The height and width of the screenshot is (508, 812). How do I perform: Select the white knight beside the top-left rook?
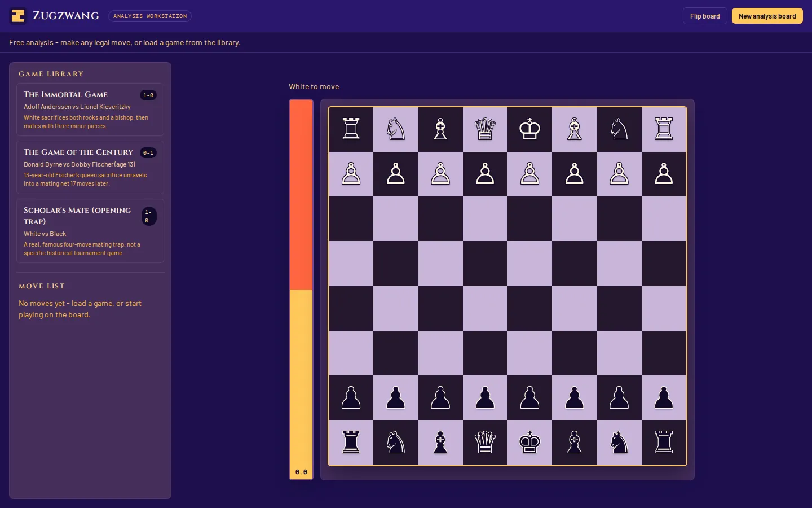[x=396, y=129]
